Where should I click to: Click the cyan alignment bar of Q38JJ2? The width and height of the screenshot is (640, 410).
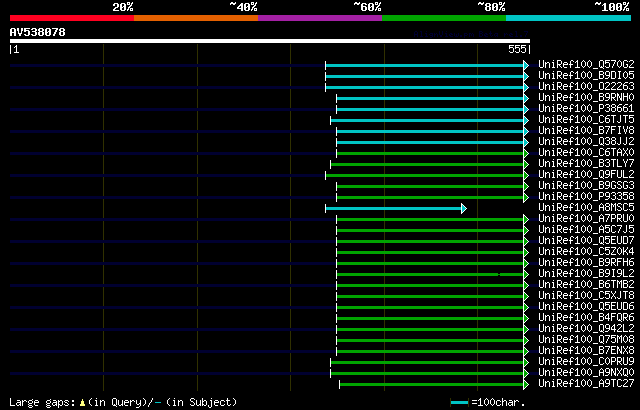coord(433,142)
